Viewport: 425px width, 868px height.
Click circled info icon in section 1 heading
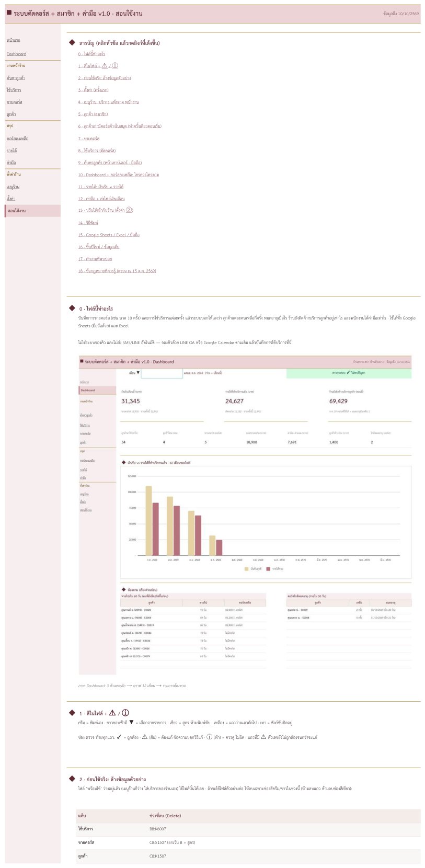click(125, 713)
